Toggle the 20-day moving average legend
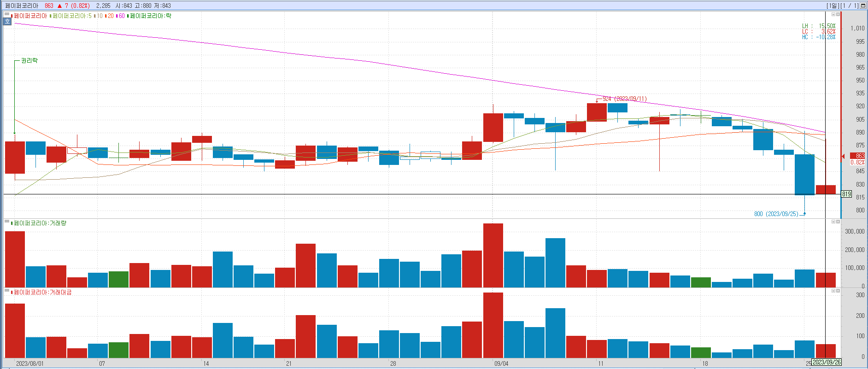Image resolution: width=868 pixels, height=369 pixels. 110,16
